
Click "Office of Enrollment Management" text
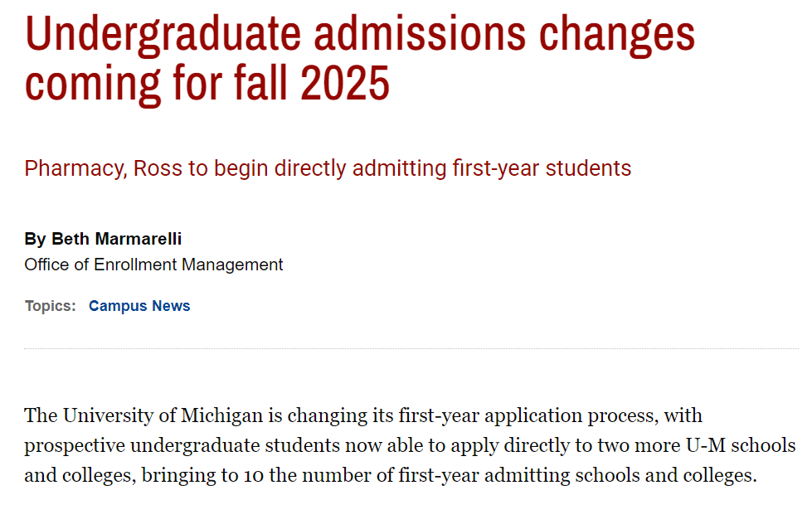point(153,265)
